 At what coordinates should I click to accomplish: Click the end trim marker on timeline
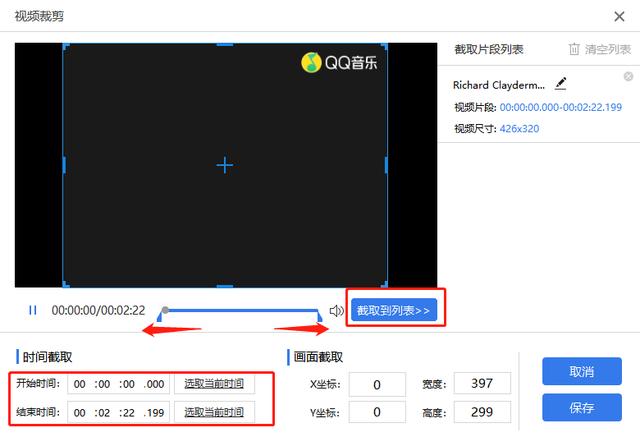(x=320, y=316)
